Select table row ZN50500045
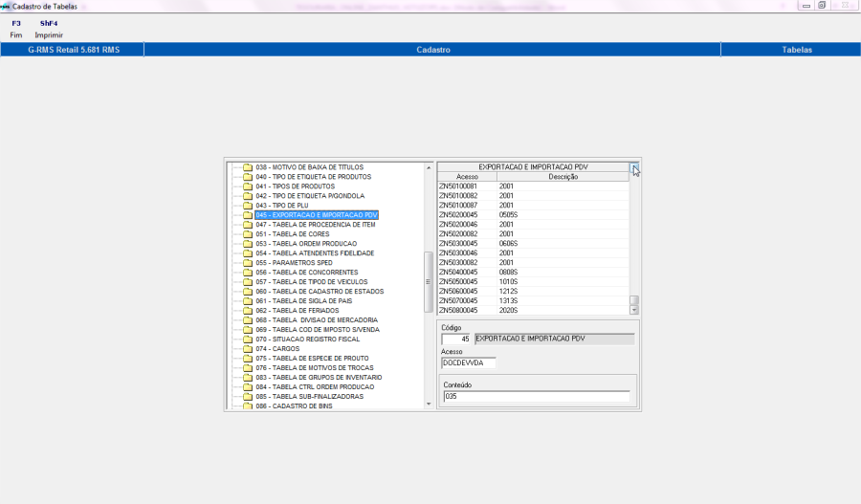This screenshot has height=504, width=861. tap(533, 281)
